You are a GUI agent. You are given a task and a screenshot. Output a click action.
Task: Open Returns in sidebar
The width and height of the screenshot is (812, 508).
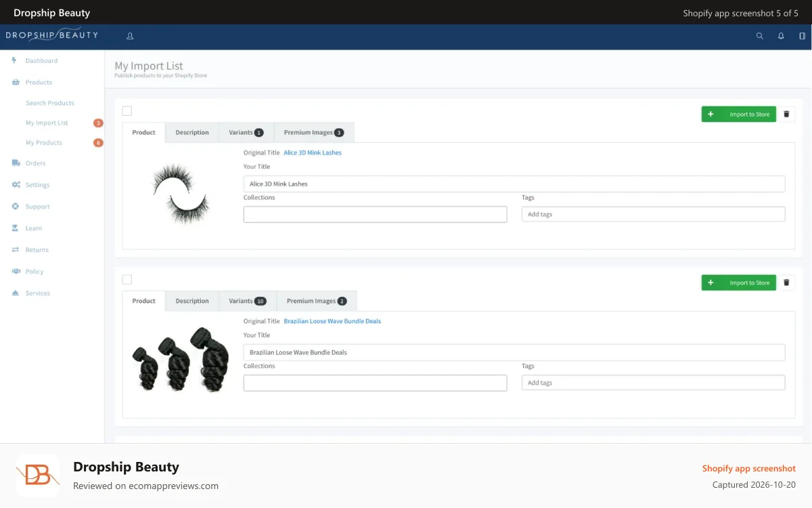coord(37,250)
